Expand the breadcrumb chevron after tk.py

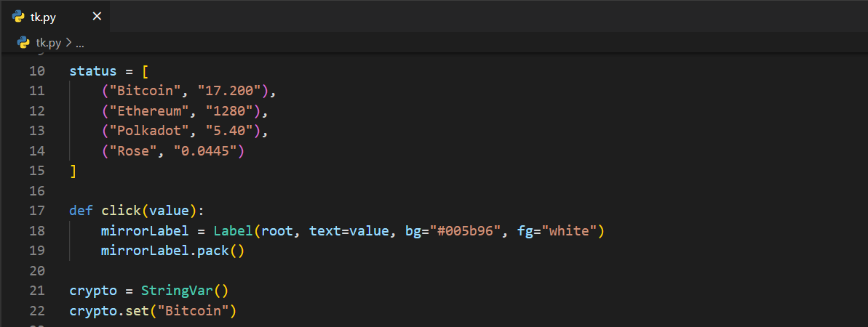[x=68, y=43]
